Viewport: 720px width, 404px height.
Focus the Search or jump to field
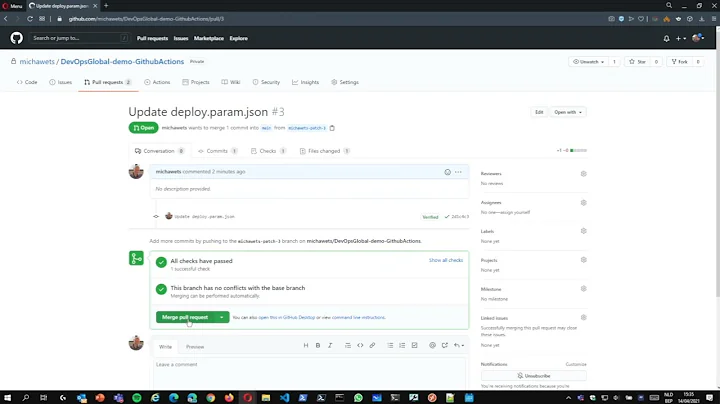(x=79, y=38)
